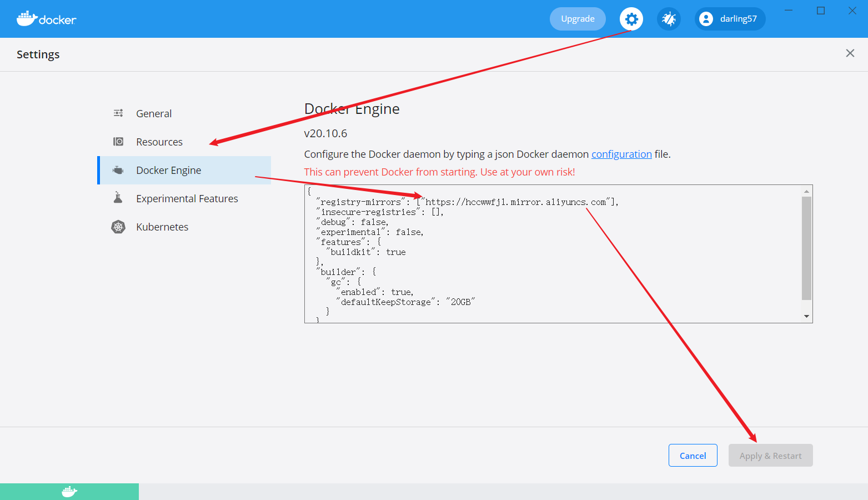Click the "insecure-registries" line in editor
868x500 pixels.
(x=380, y=212)
